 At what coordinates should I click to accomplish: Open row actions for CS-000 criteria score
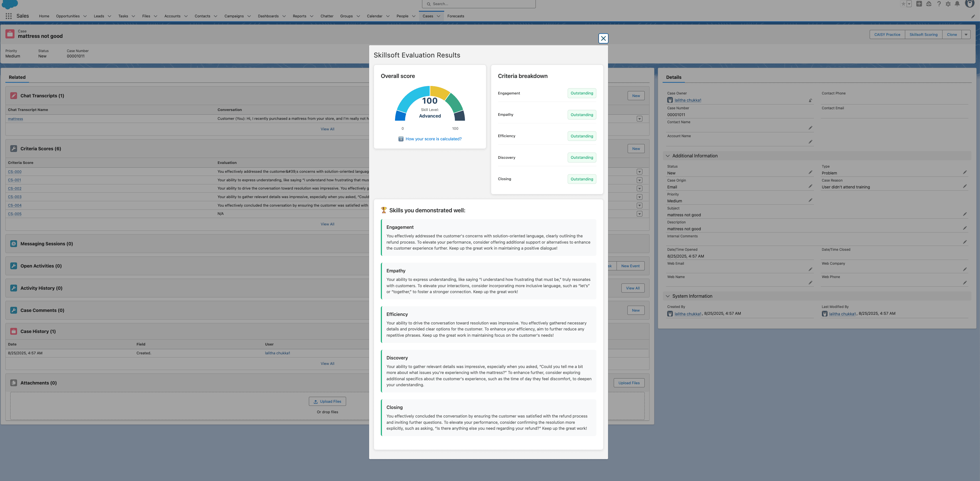(640, 172)
